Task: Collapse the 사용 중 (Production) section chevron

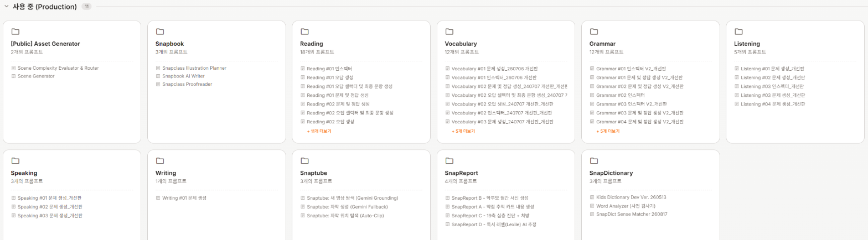Action: pos(7,7)
